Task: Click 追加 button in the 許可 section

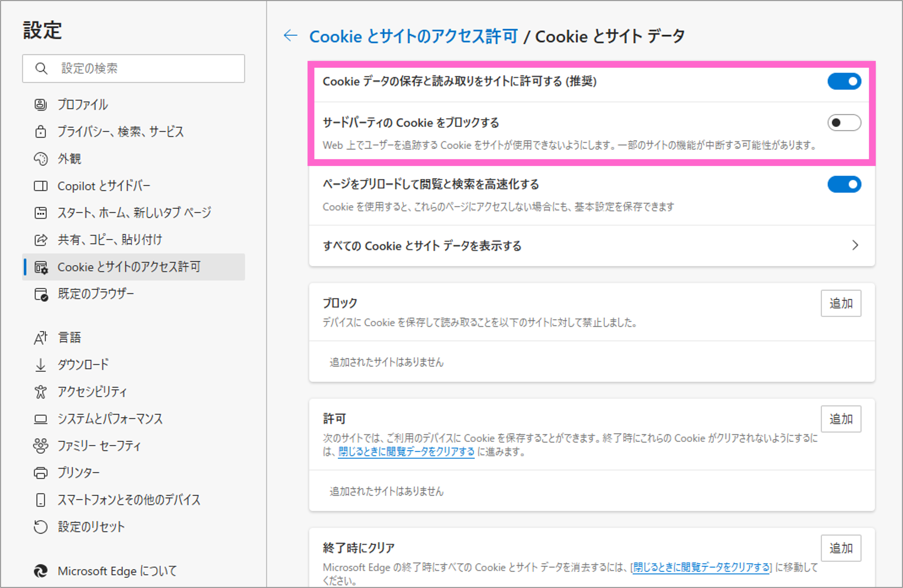Action: 841,419
